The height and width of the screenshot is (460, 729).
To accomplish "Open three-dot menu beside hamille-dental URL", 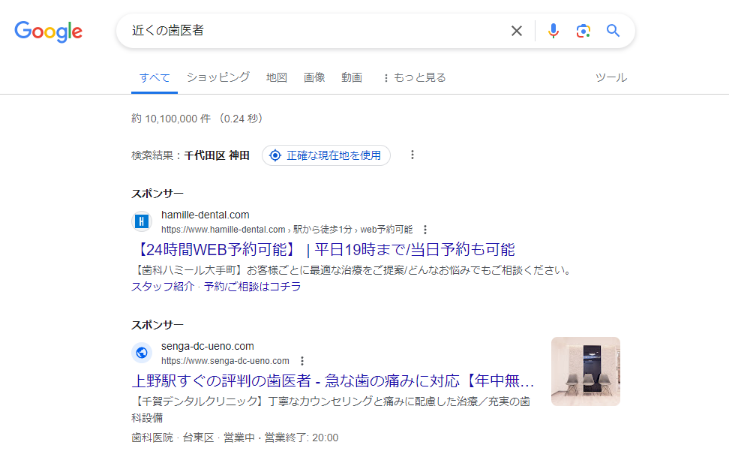I will (425, 230).
